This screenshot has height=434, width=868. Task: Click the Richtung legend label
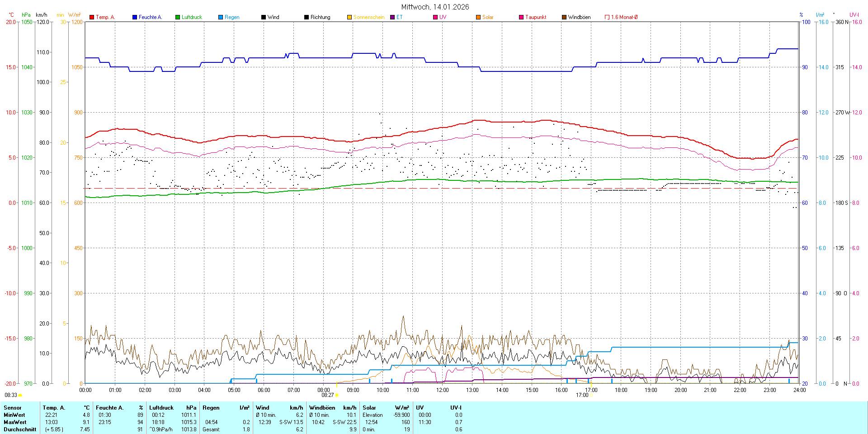pos(320,17)
